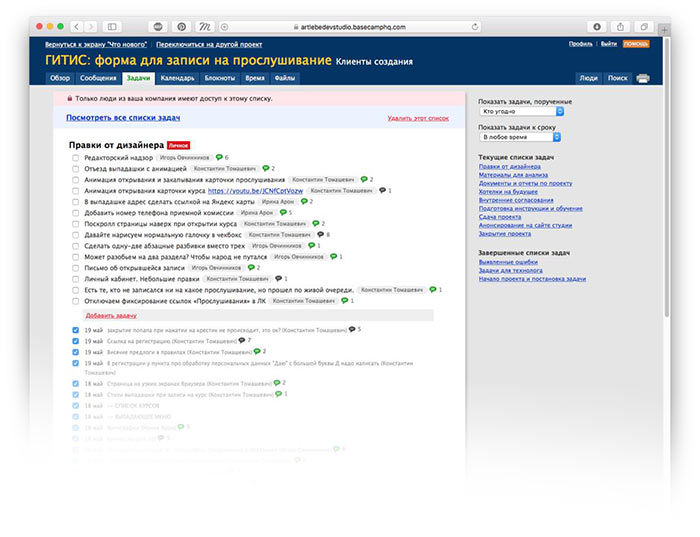Switch to the Календарь tab
700x537 pixels.
[x=176, y=77]
